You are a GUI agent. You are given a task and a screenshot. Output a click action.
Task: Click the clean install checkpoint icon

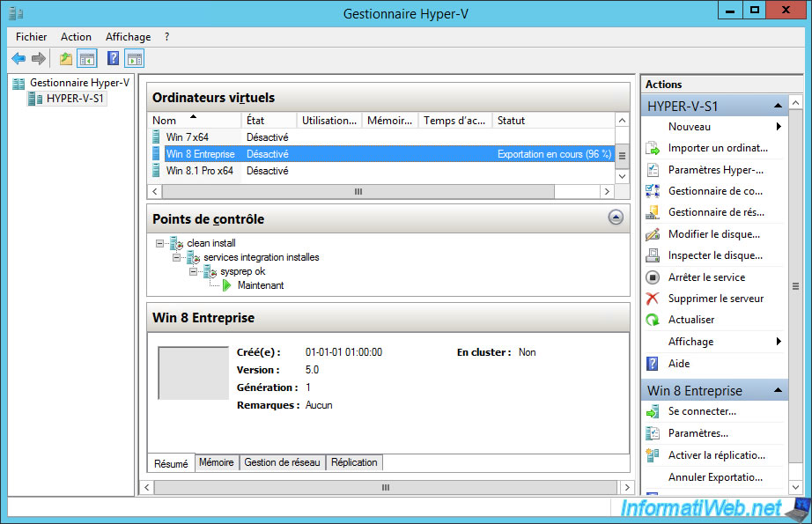point(177,243)
